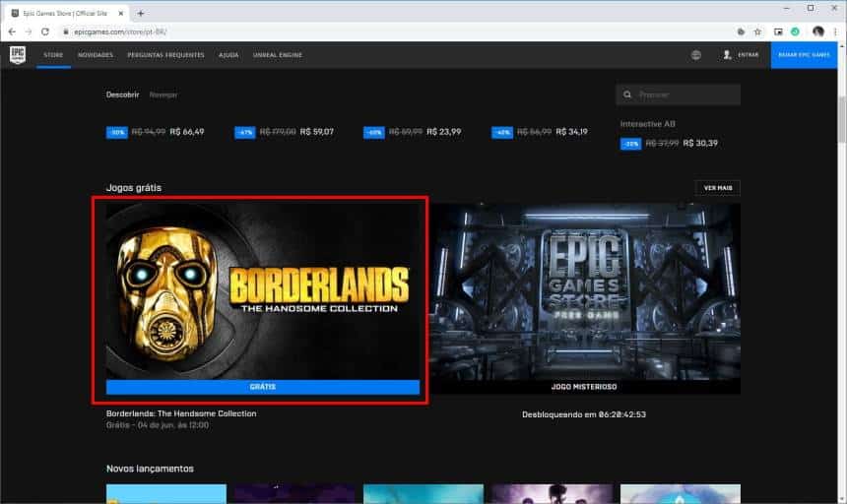Click the Entrar sign-in link
The height and width of the screenshot is (504, 847).
point(749,55)
